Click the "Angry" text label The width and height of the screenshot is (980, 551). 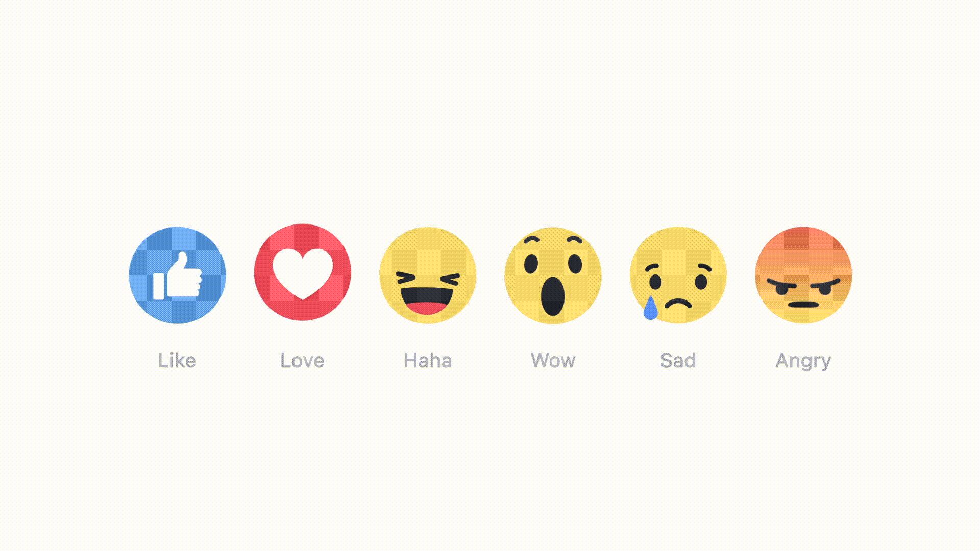803,361
